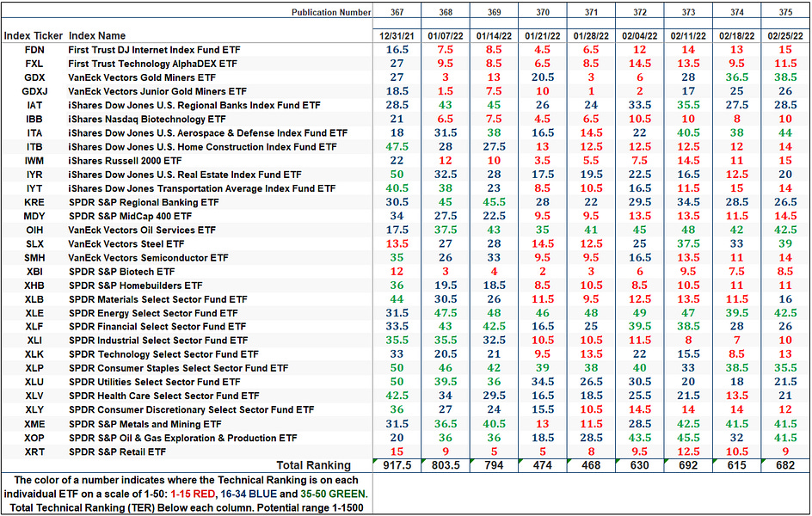Select GDX value 38.5 for 02/25/22
812x516 pixels.
tap(785, 77)
